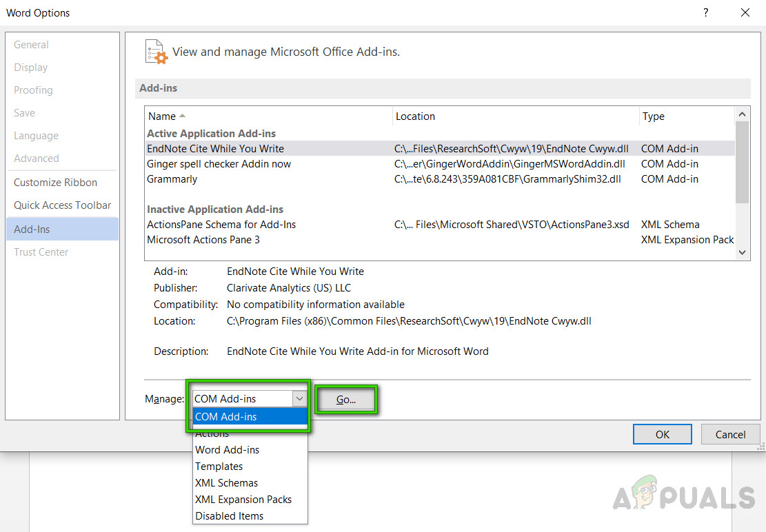Click the add-in list scroll down arrow
Screen dimensions: 766x532
click(742, 252)
